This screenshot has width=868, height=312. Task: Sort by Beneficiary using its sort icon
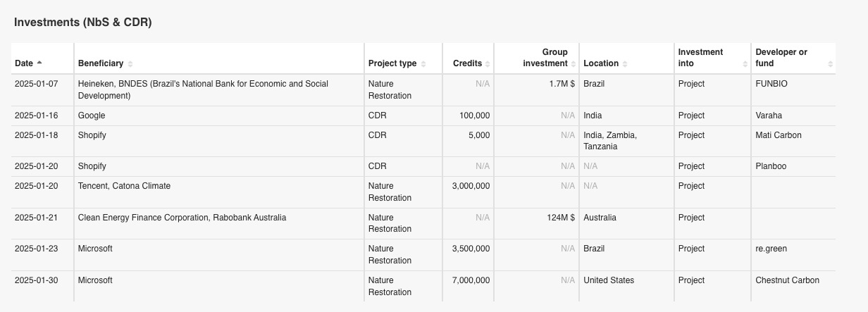(x=130, y=63)
